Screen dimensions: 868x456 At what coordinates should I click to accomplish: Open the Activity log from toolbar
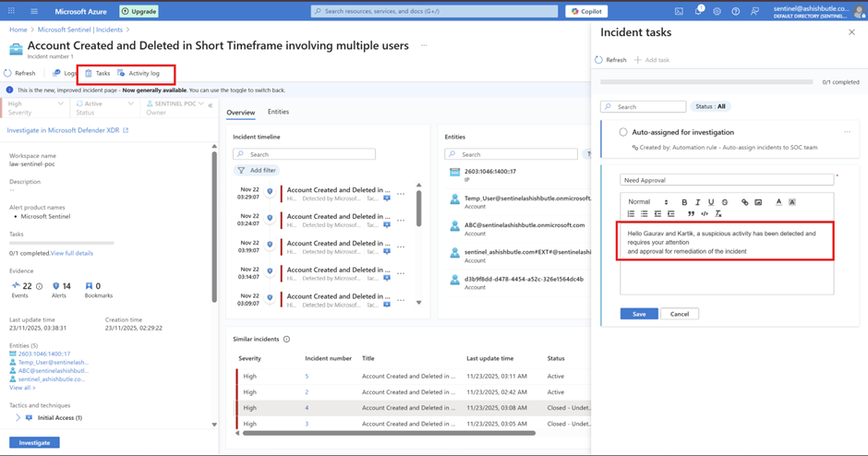[139, 73]
